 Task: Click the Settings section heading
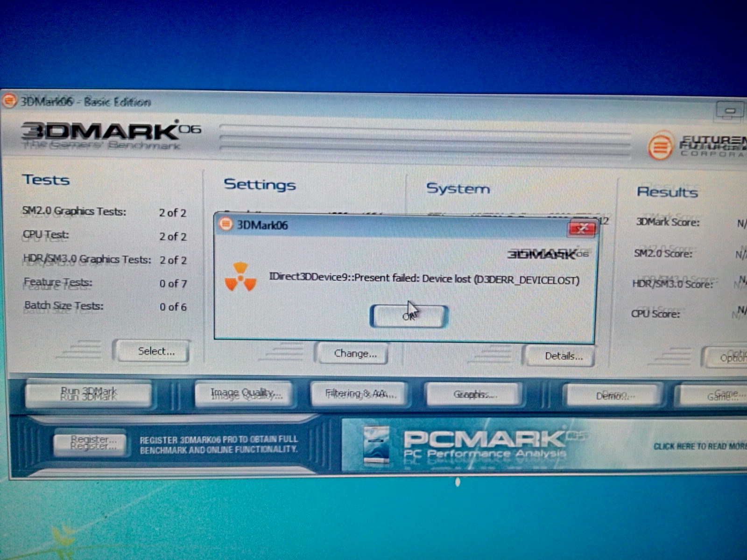pos(260,184)
